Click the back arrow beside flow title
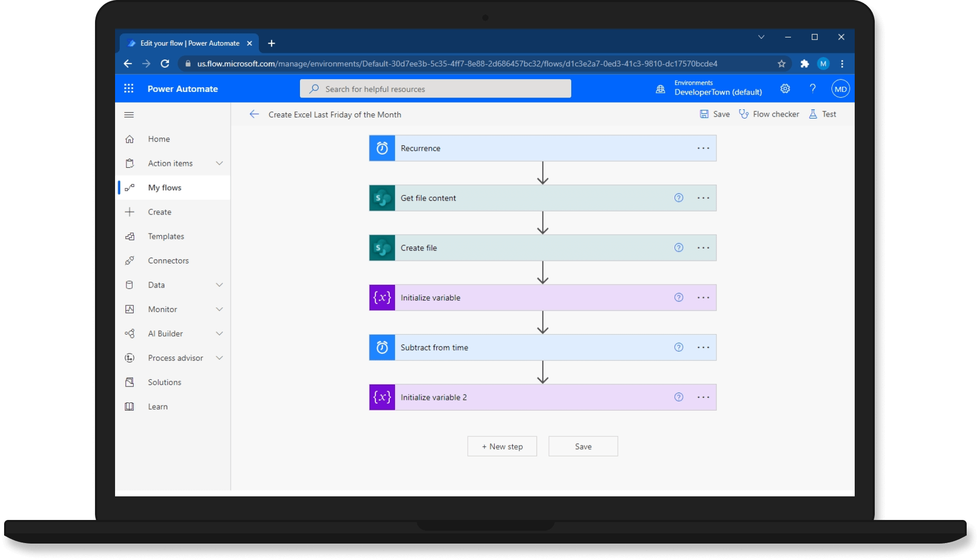Viewport: 979px width, 560px height. (254, 114)
